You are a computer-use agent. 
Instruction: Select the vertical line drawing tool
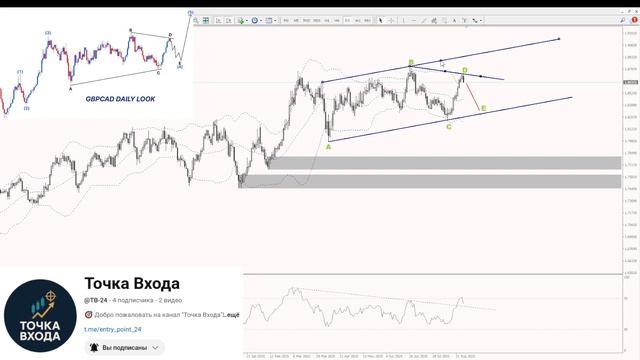404,20
